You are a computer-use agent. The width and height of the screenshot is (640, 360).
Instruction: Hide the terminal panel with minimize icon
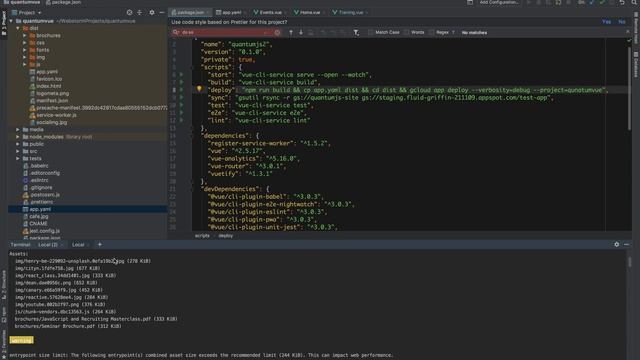click(x=627, y=244)
